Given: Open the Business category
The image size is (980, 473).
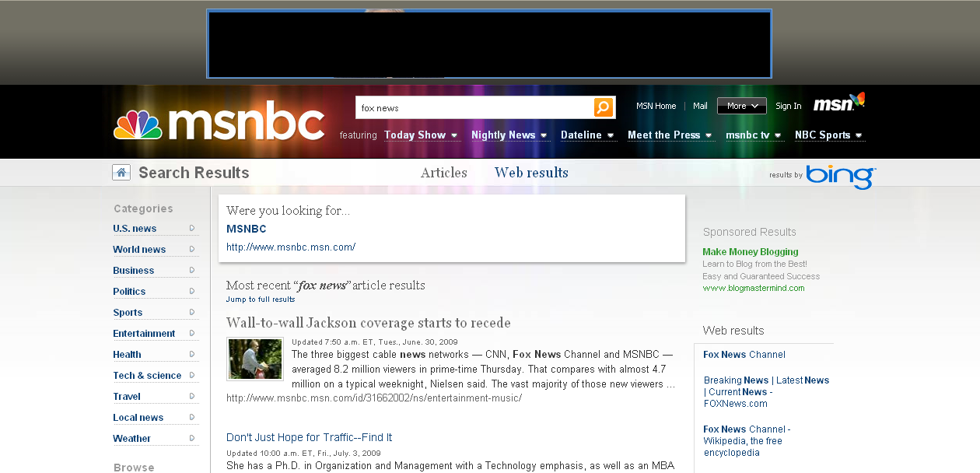Looking at the screenshot, I should [134, 270].
